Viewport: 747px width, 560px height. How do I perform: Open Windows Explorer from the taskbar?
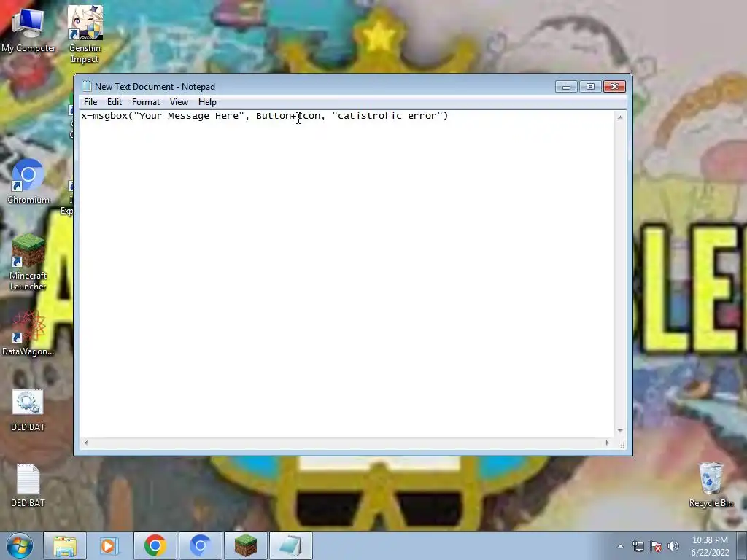(x=65, y=545)
